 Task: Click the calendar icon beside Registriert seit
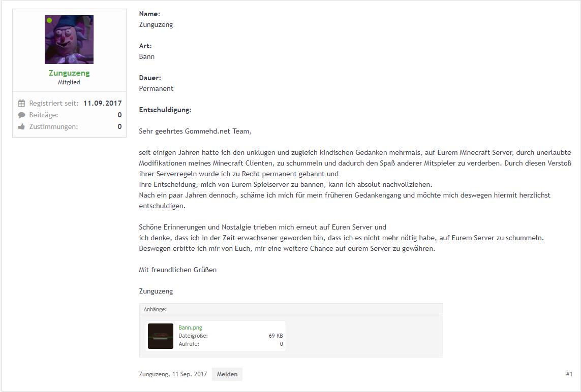pos(21,103)
